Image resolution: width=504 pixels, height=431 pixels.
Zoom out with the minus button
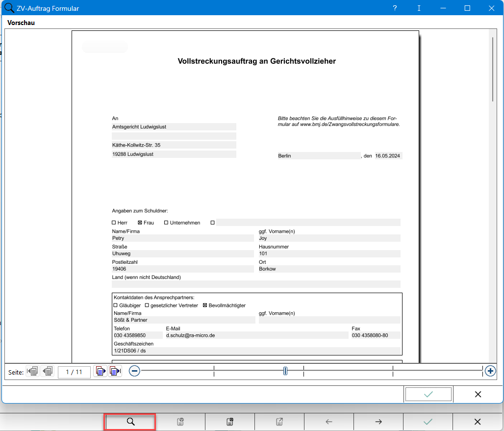tap(134, 371)
